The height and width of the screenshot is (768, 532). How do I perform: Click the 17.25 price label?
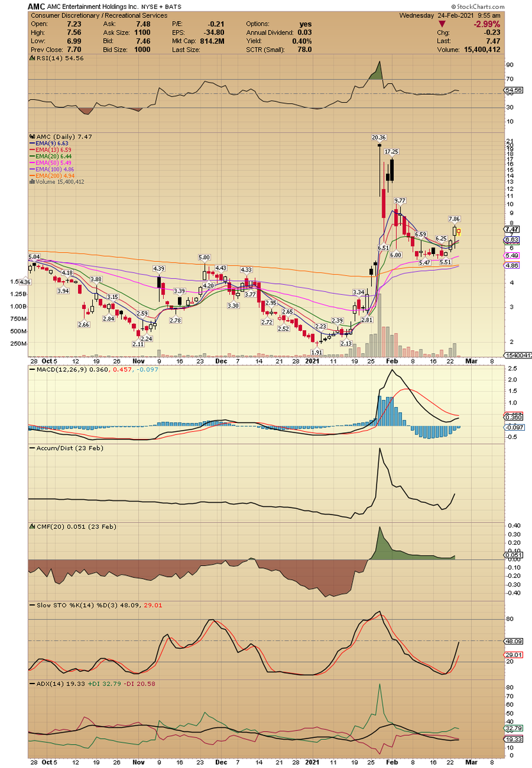point(391,152)
